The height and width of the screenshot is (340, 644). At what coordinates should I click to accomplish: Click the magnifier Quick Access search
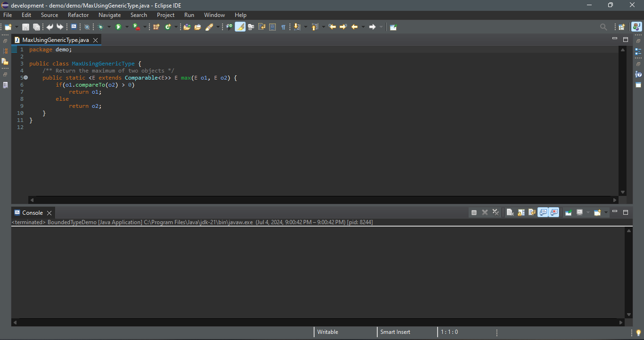[603, 27]
